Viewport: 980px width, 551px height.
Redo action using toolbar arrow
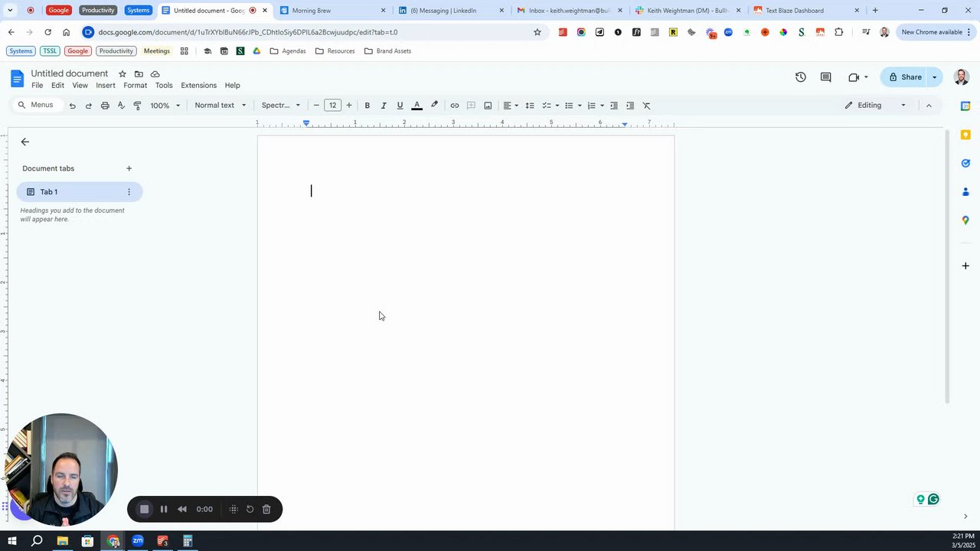[88, 106]
